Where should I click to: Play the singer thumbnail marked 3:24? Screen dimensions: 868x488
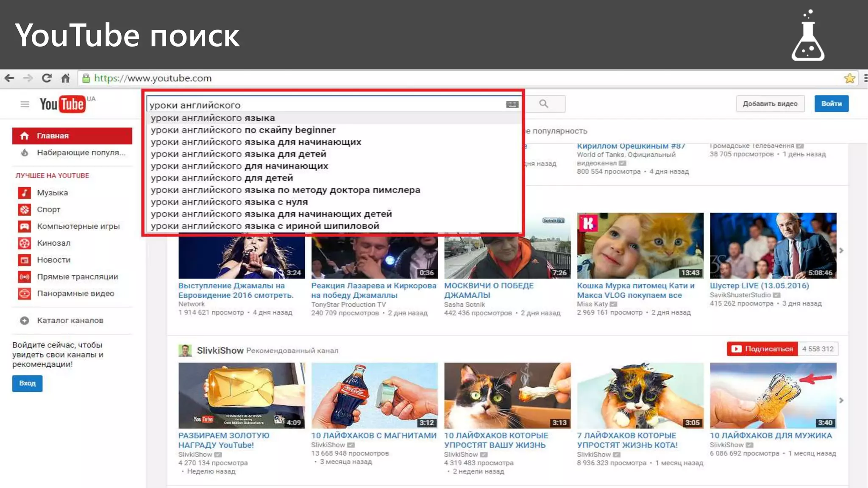click(x=242, y=255)
